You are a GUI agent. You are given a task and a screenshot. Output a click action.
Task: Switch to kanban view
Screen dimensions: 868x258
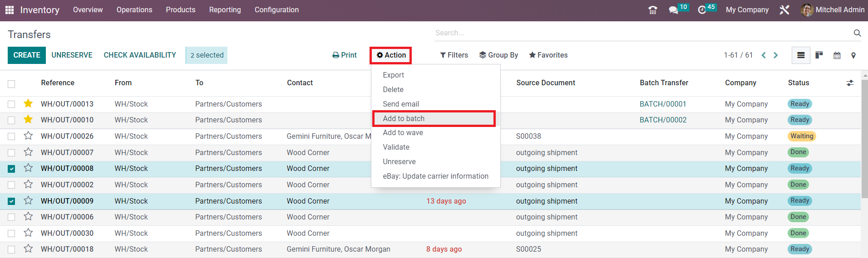[819, 55]
